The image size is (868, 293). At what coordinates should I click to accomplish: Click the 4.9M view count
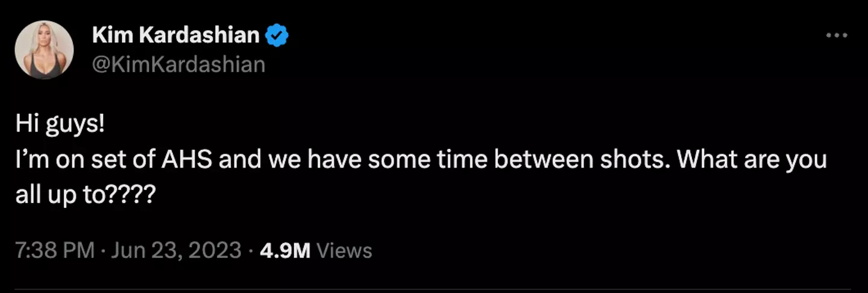285,250
